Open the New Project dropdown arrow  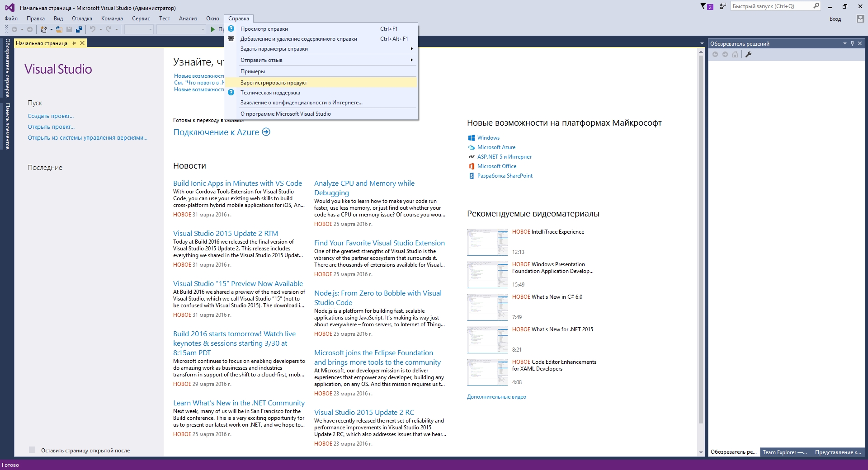(x=51, y=29)
